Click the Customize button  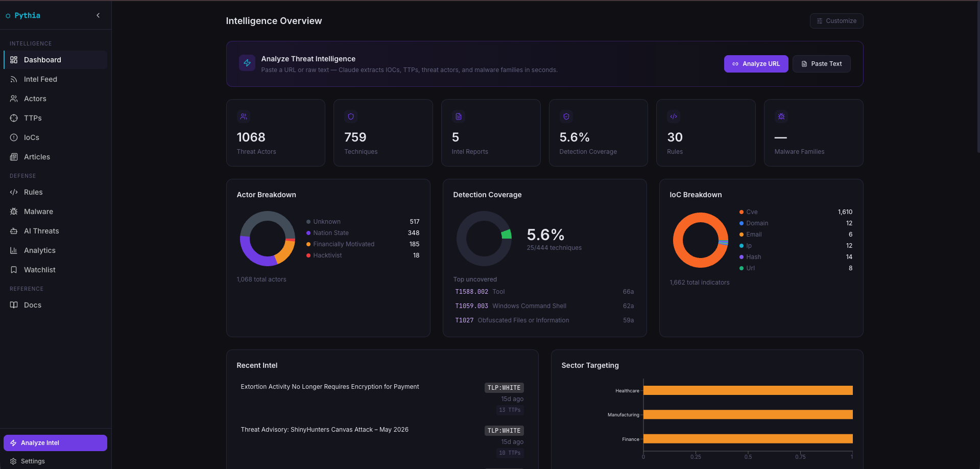click(836, 21)
